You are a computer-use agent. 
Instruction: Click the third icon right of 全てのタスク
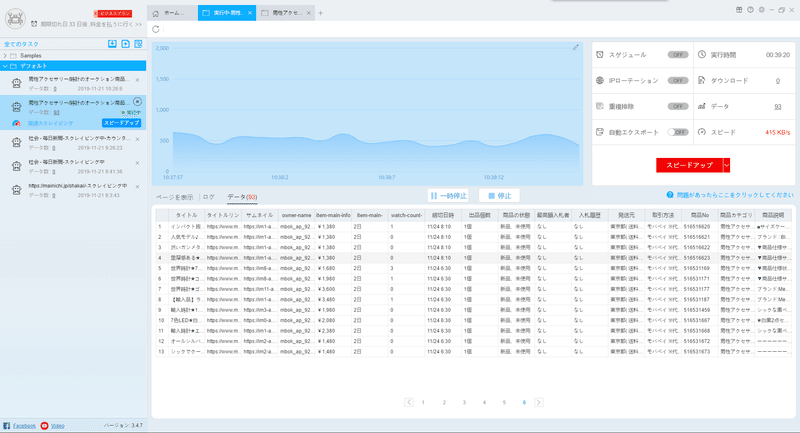pyautogui.click(x=138, y=44)
